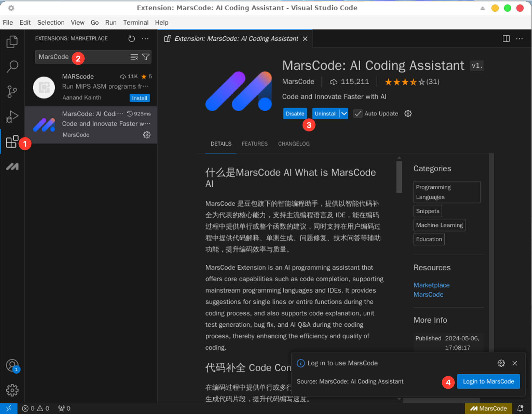Click the MarsCode icon in the status bar
The height and width of the screenshot is (414, 532).
(488, 408)
